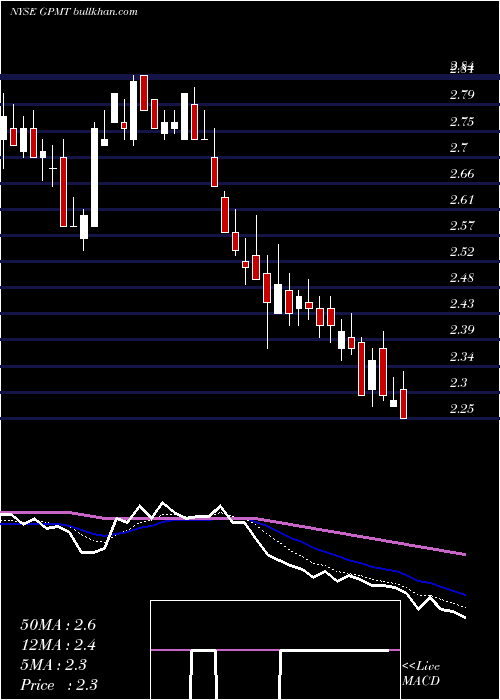Click the 2.52 price axis label
This screenshot has height=700, width=500.
[462, 252]
